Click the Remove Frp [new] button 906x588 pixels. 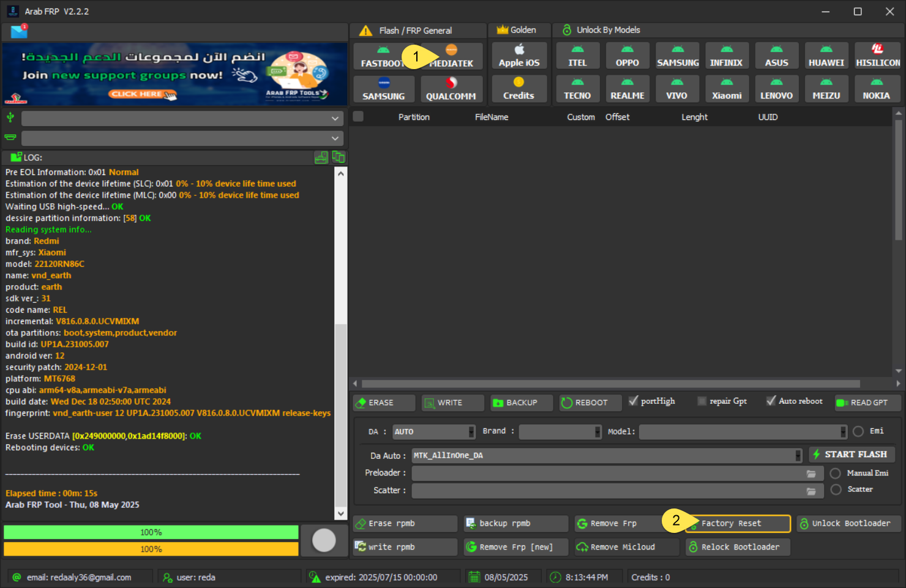click(516, 547)
